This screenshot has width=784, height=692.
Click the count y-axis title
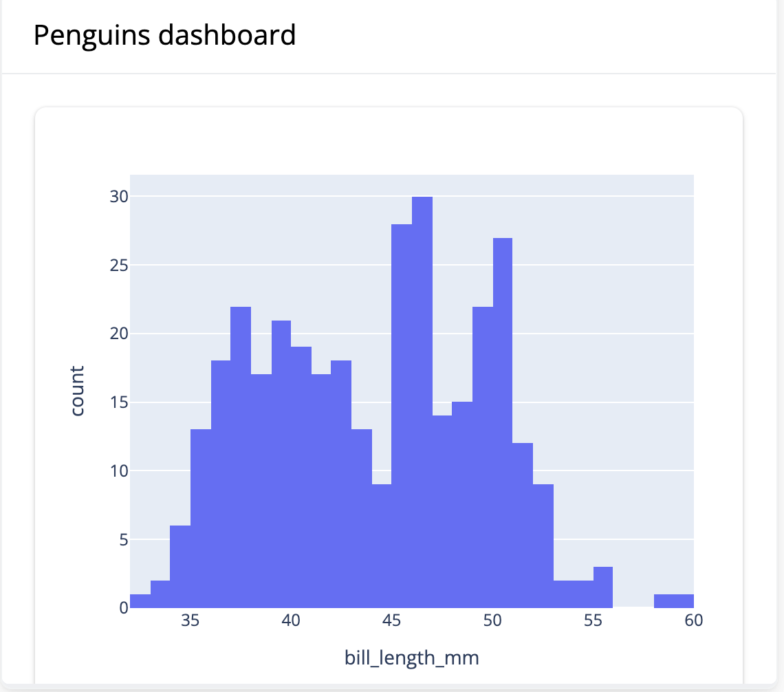[77, 391]
